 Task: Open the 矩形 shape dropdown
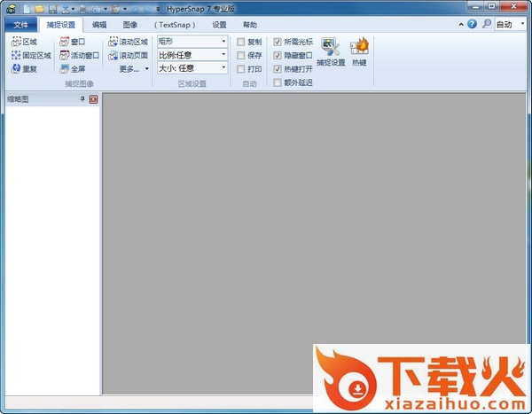pos(192,42)
